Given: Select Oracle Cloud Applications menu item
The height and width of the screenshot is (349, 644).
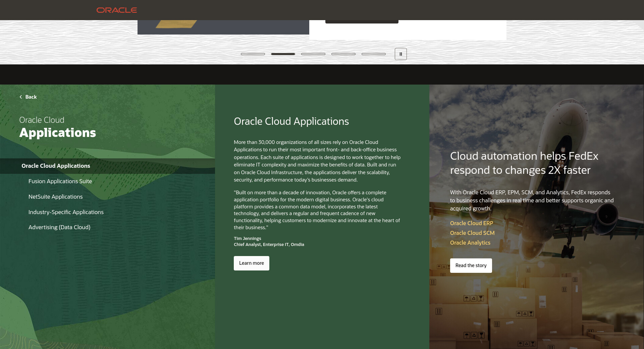Looking at the screenshot, I should pos(56,166).
